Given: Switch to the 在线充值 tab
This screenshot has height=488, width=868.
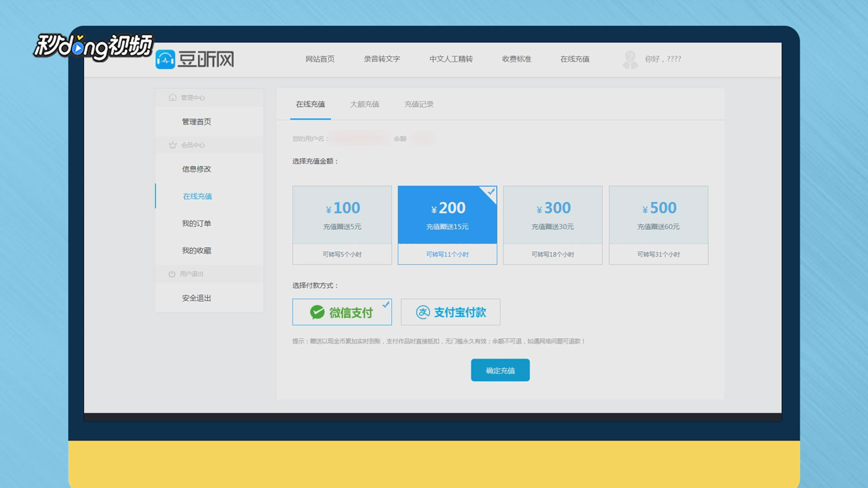Looking at the screenshot, I should (311, 104).
